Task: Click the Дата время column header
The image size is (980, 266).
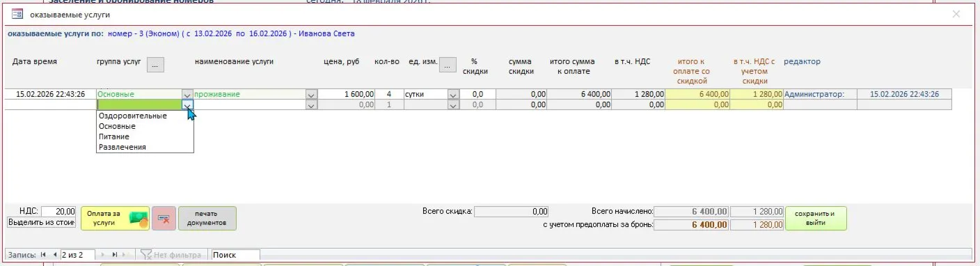Action: coord(35,61)
